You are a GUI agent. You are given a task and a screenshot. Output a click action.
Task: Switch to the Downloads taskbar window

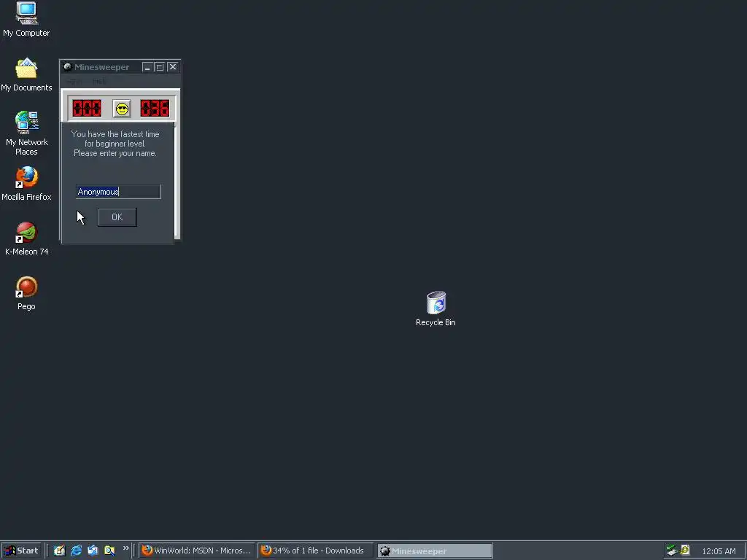(x=315, y=551)
